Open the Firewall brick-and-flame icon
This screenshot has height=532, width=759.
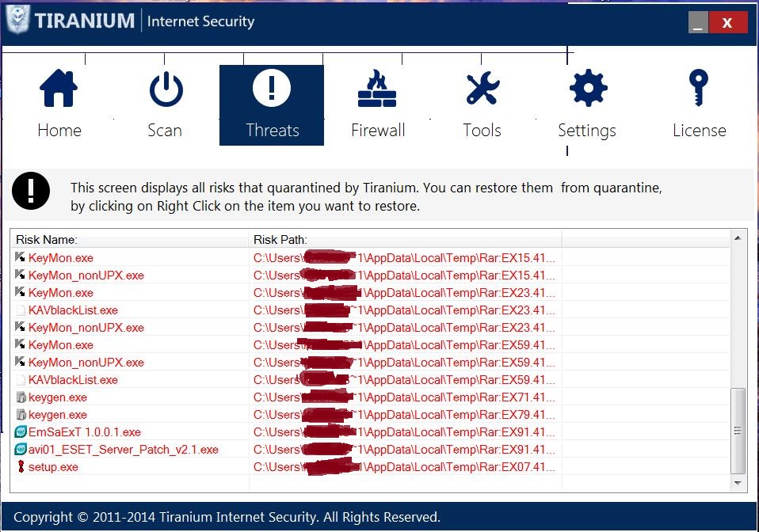tap(377, 88)
